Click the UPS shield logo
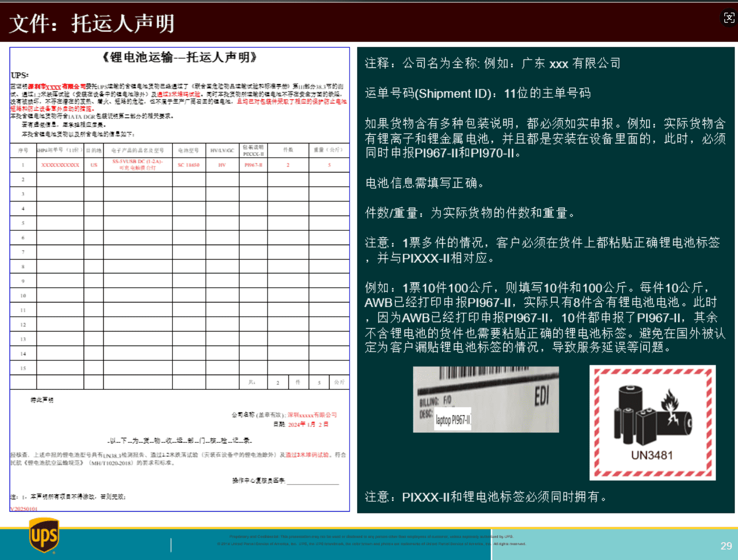The image size is (738, 560). point(44,536)
